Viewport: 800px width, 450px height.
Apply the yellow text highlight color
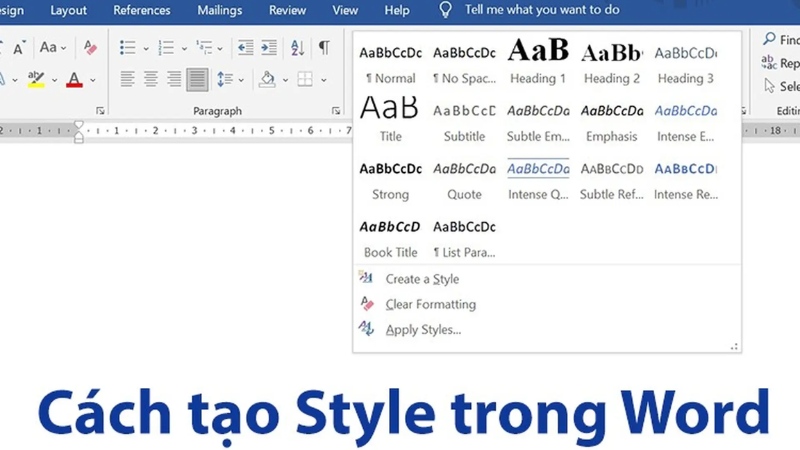pyautogui.click(x=36, y=79)
